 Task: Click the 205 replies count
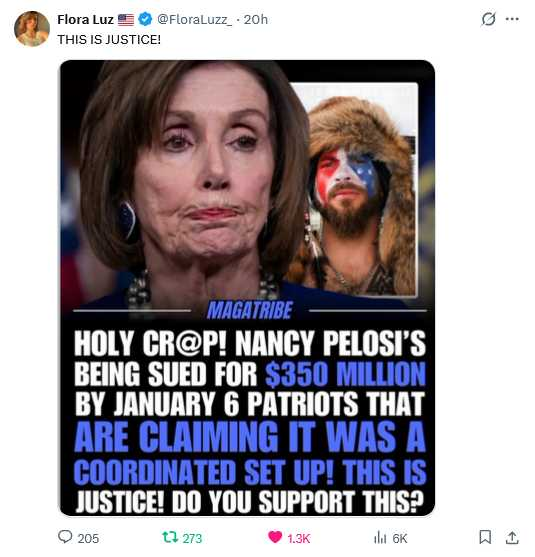click(88, 538)
